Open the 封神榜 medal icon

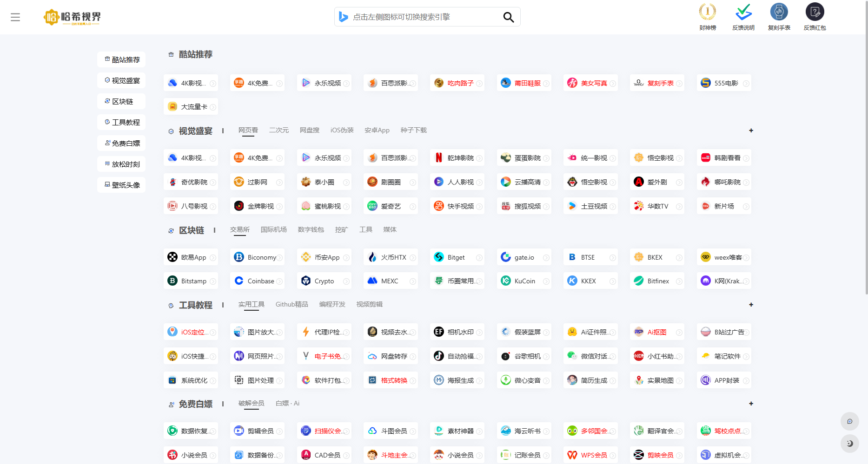point(708,12)
